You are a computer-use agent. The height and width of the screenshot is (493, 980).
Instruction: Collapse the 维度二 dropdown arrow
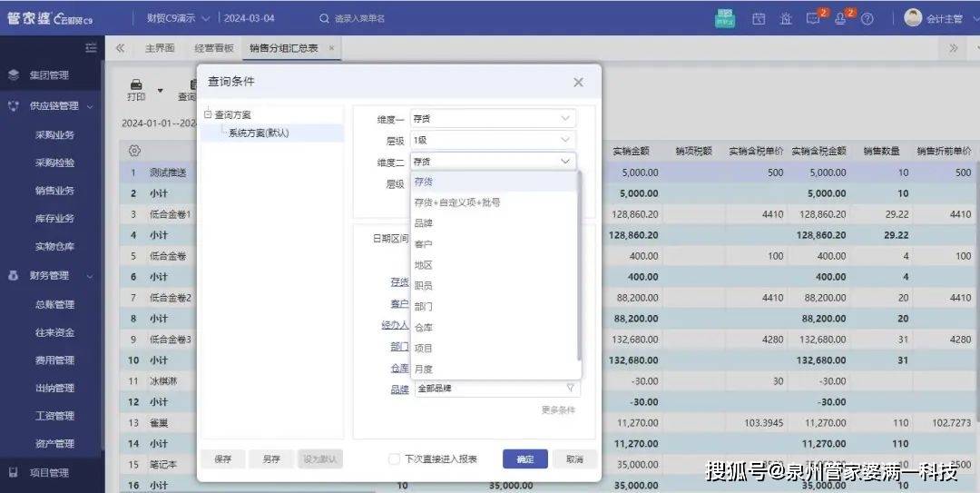coord(565,162)
